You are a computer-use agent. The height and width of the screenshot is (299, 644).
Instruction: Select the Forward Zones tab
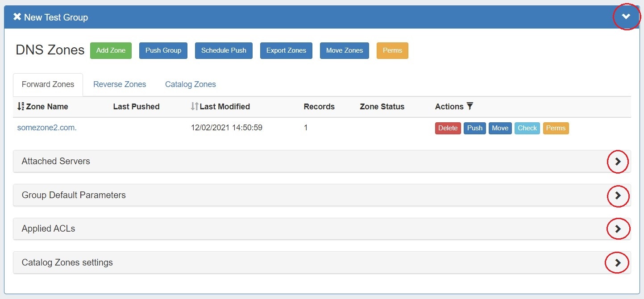point(48,84)
